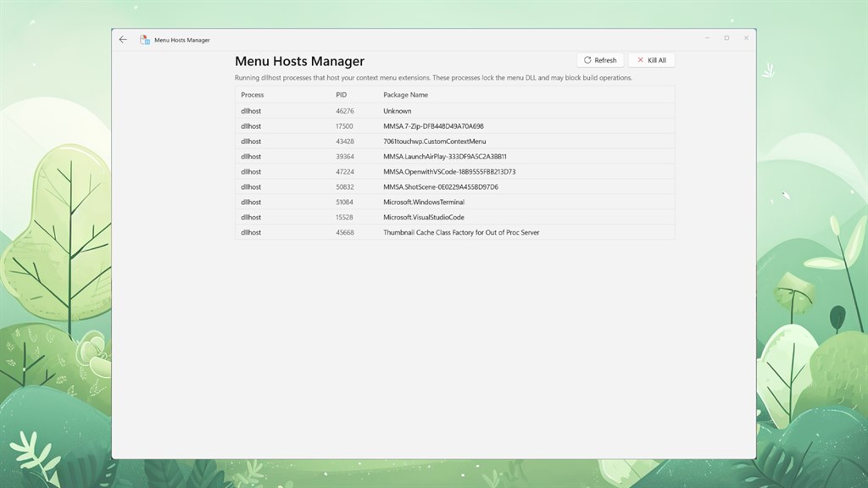
Task: Click the Menu Hosts Manager app icon
Action: point(145,40)
